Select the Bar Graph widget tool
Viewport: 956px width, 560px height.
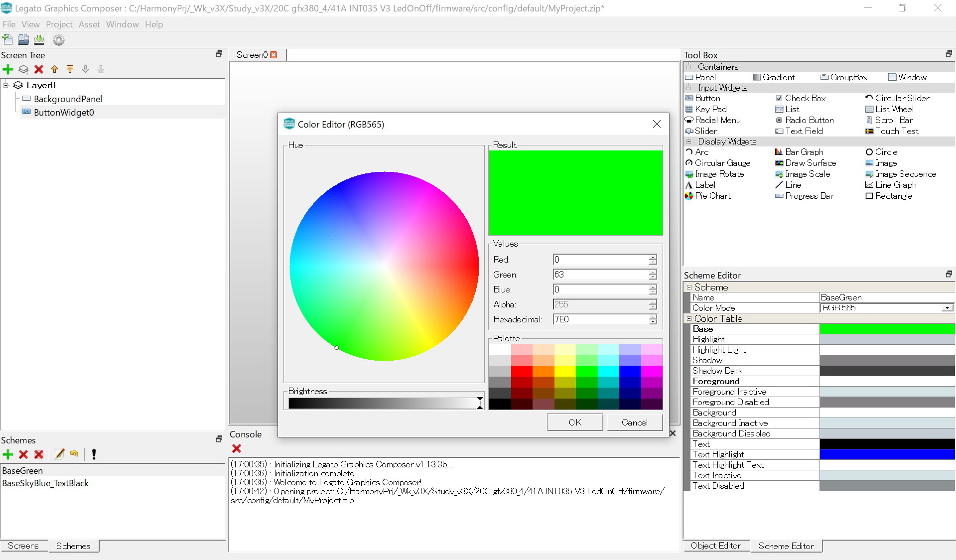[804, 152]
